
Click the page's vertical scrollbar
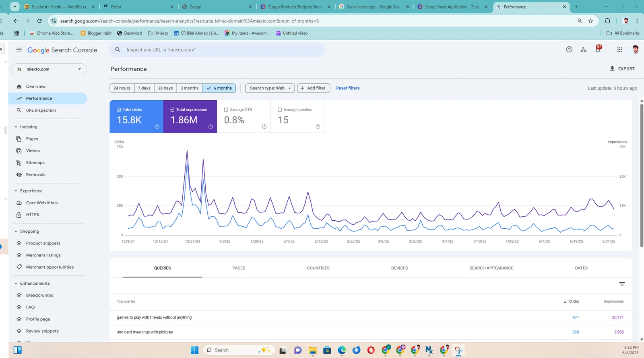642,175
